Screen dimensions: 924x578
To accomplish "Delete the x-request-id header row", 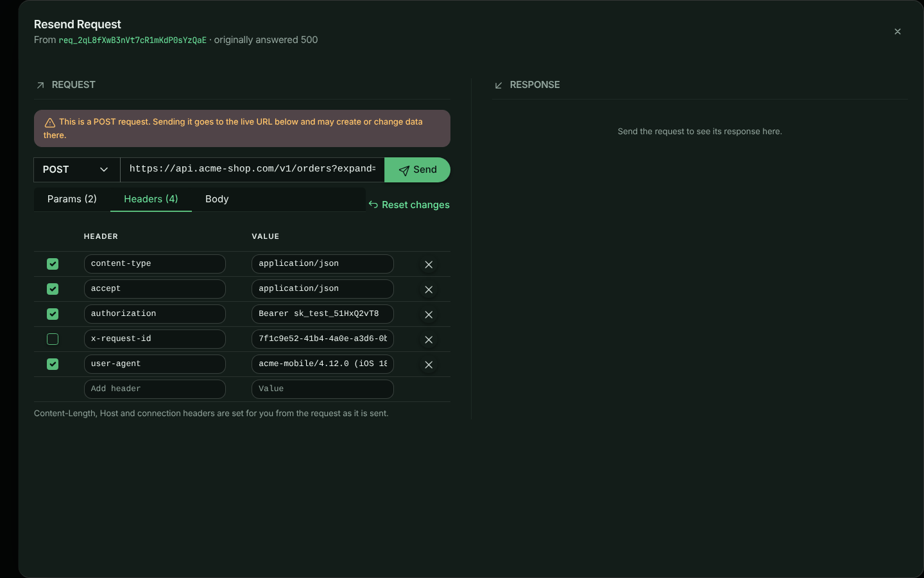I will pyautogui.click(x=429, y=340).
